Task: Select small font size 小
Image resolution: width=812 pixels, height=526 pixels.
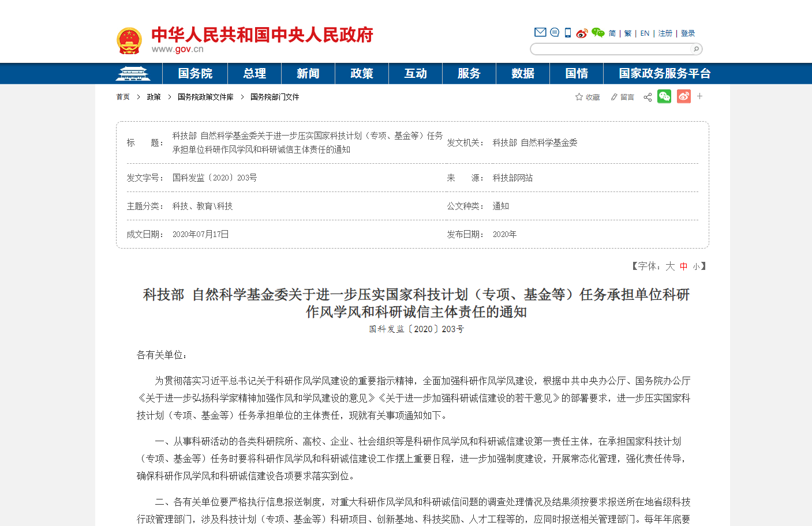Action: click(x=697, y=266)
